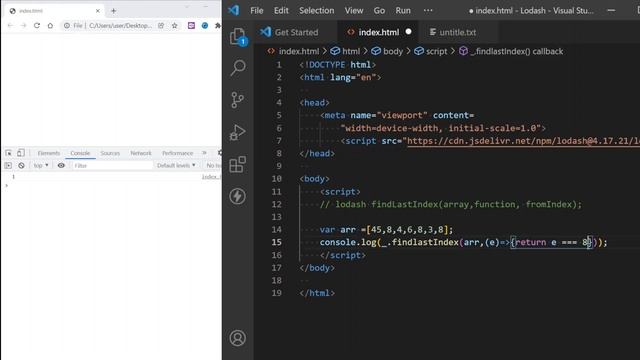Click the index source link in console
This screenshot has width=640, height=360.
[x=211, y=177]
